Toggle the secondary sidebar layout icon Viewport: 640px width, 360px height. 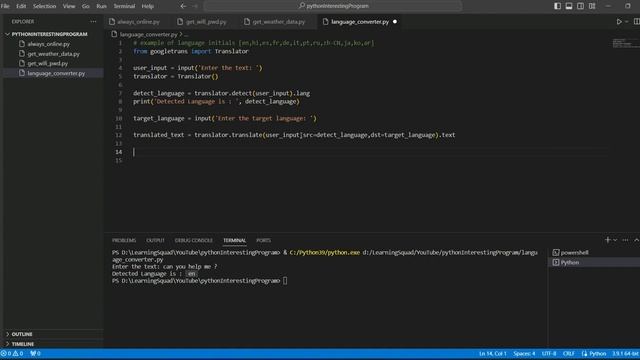(580, 6)
